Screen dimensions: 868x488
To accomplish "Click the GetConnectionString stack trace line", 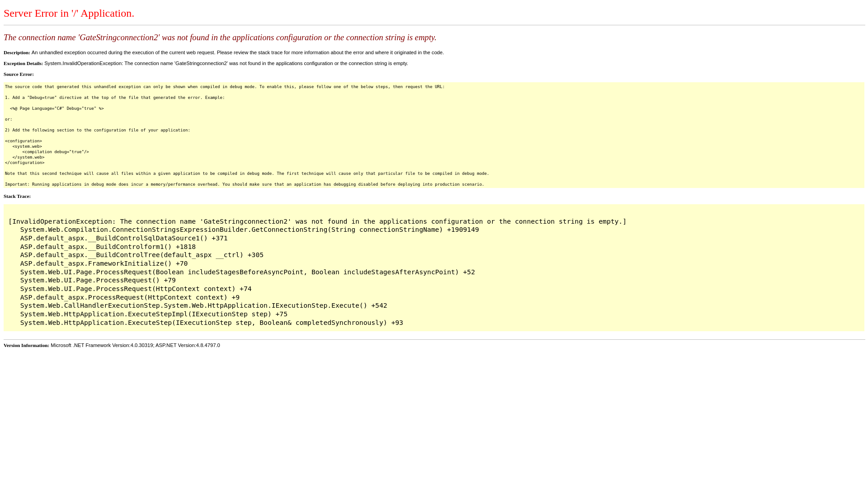I will pos(249,230).
